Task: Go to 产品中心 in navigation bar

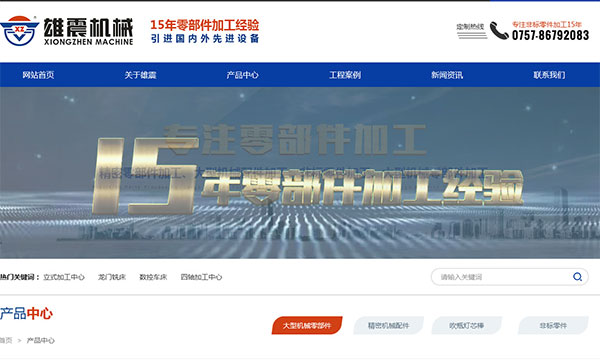Action: click(242, 75)
